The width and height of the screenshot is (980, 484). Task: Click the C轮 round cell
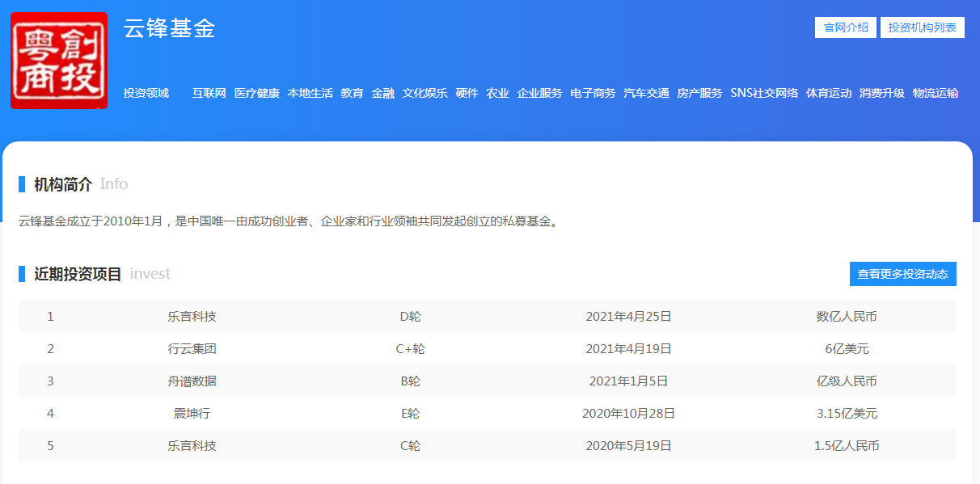click(411, 445)
